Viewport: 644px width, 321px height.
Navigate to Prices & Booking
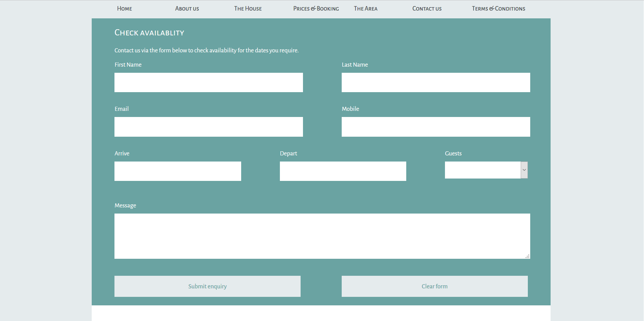(x=316, y=9)
